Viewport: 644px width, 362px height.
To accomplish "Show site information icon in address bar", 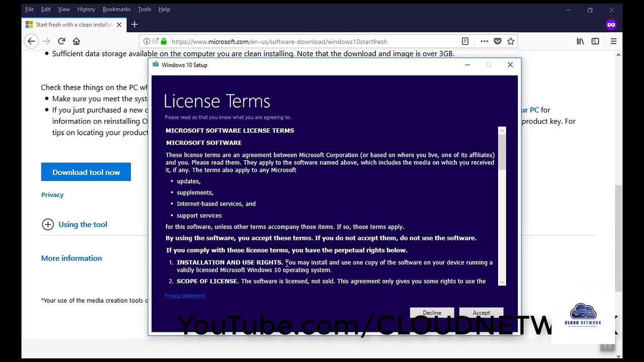I will (x=147, y=42).
